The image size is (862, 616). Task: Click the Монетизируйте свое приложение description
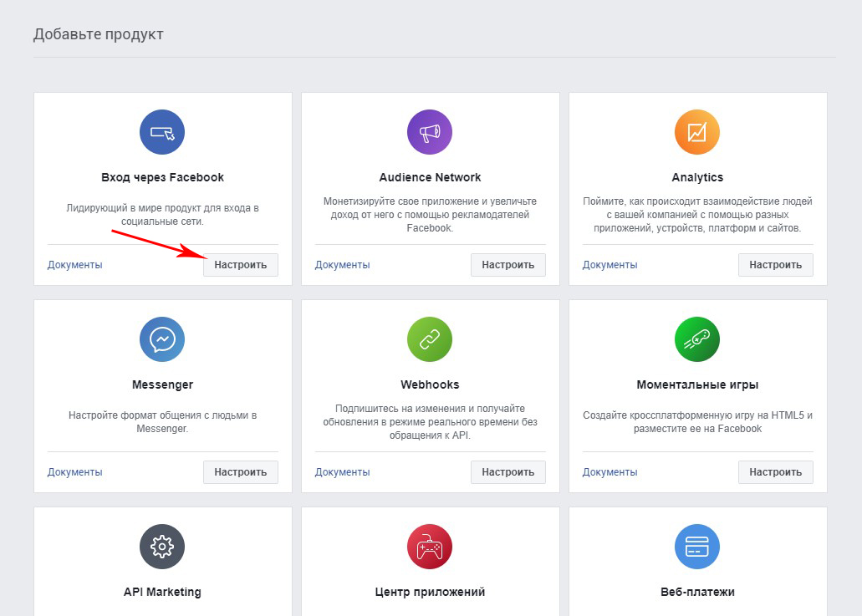click(430, 215)
